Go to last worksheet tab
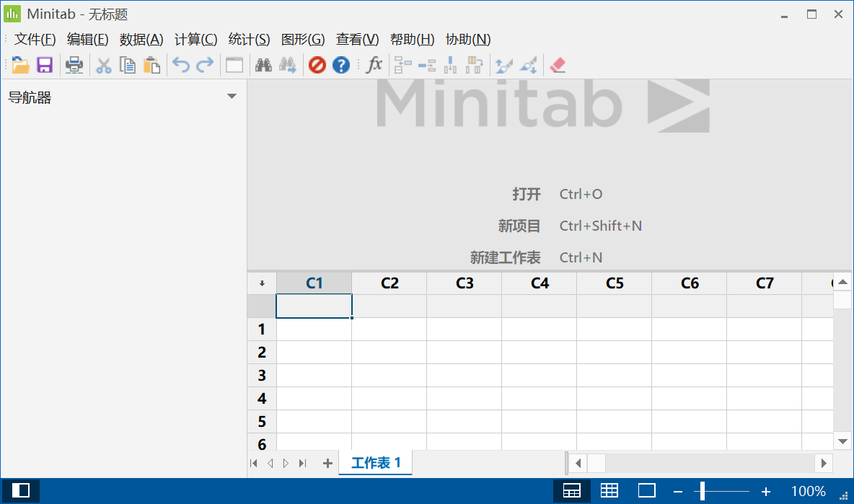This screenshot has height=504, width=854. pos(303,463)
